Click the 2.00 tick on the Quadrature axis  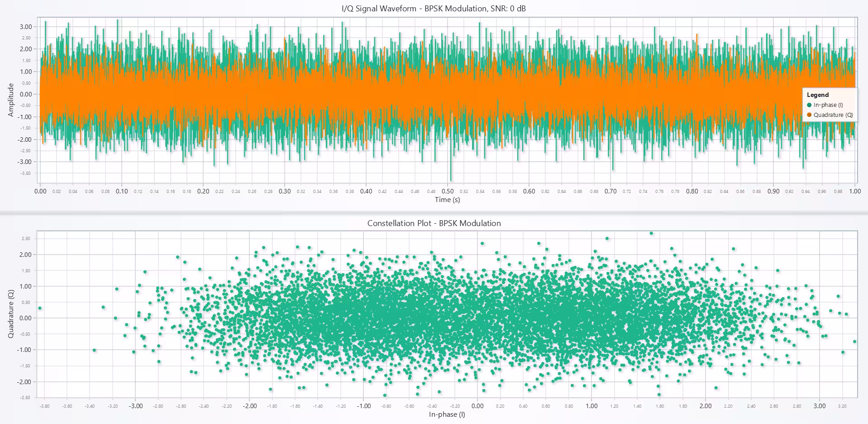[26, 255]
